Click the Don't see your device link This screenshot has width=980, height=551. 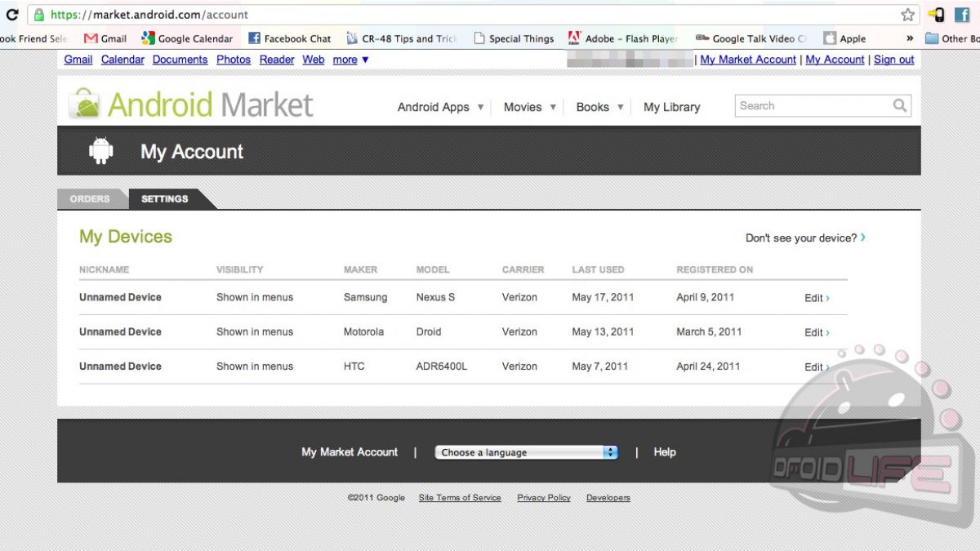point(804,238)
